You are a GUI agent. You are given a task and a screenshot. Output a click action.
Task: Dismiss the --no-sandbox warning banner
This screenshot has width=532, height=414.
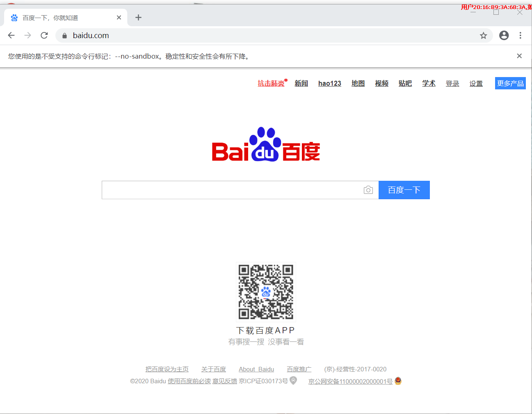(x=519, y=56)
